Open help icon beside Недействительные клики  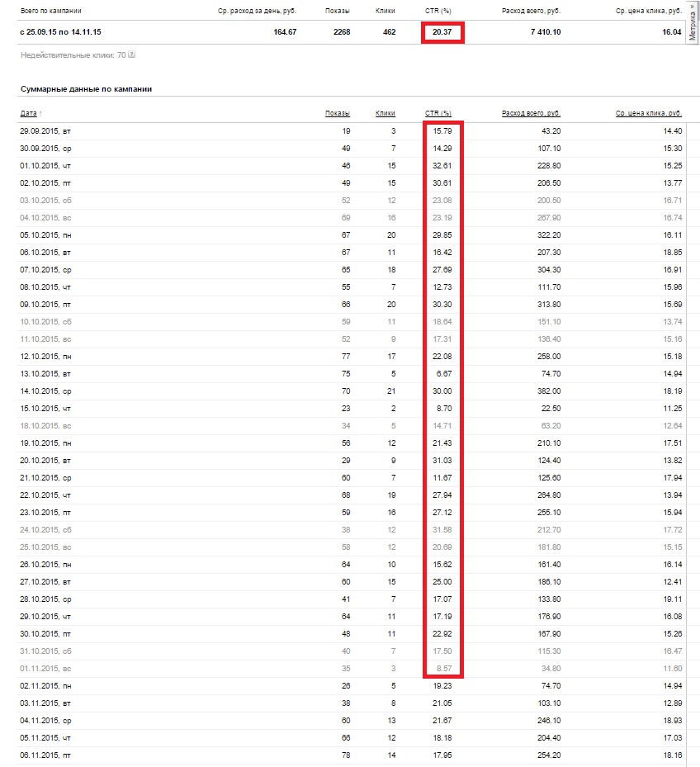pos(131,54)
